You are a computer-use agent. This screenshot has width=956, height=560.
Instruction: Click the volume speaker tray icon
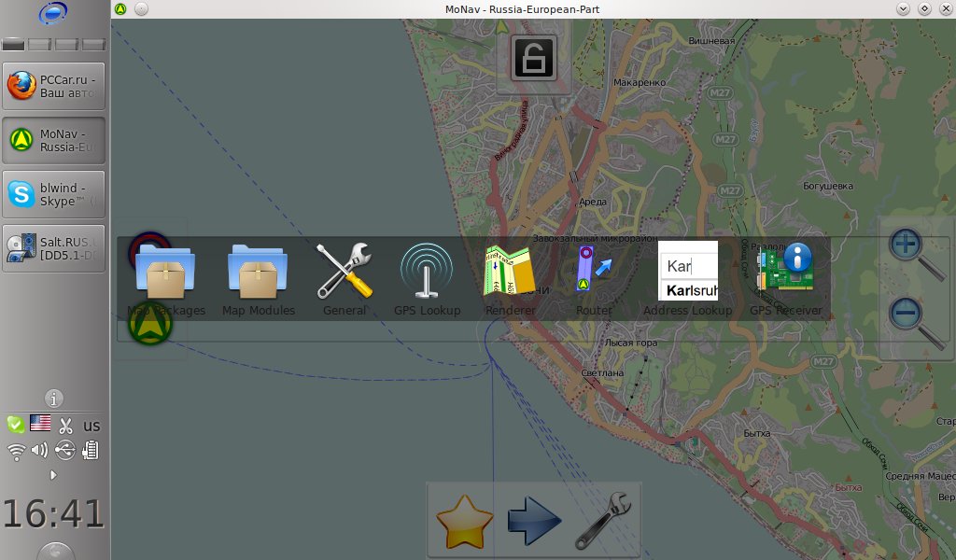tap(40, 451)
